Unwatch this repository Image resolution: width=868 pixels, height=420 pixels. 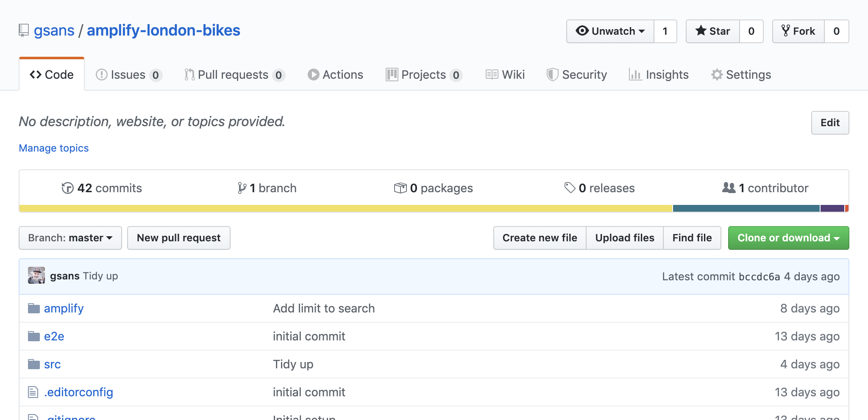point(610,31)
